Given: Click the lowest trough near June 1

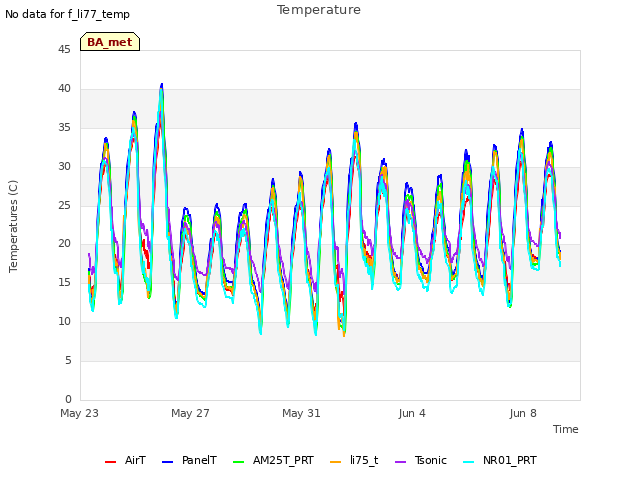Looking at the screenshot, I should pos(344,335).
